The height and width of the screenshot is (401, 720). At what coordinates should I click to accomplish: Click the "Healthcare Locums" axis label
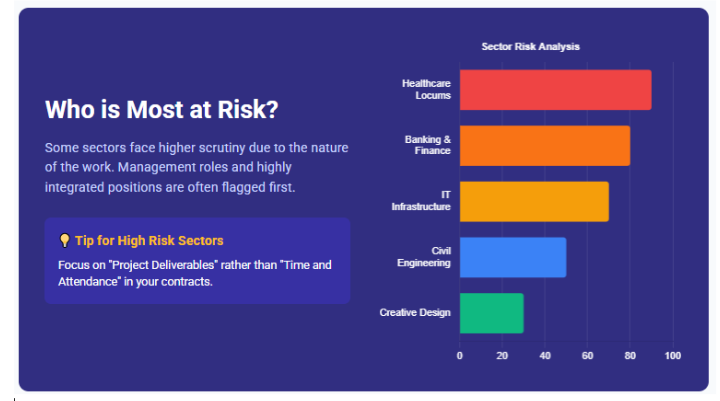(x=426, y=89)
